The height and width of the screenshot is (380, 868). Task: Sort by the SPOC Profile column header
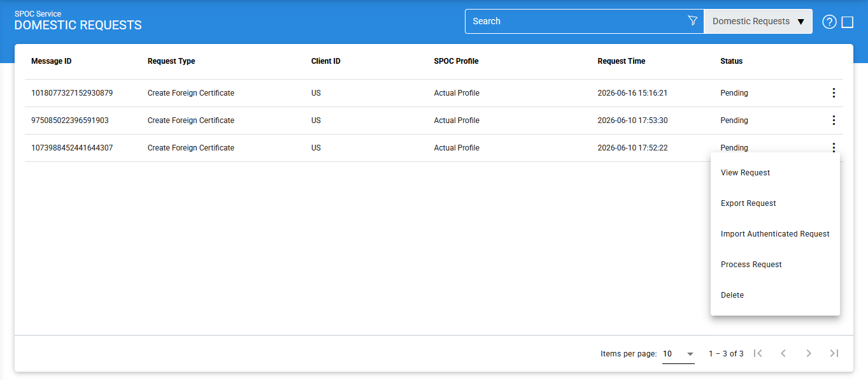(456, 61)
